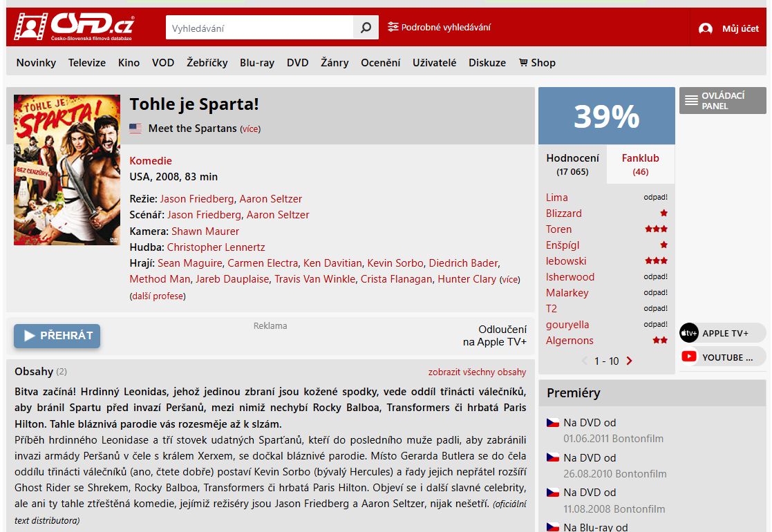Go to the Blu-ray section

257,62
